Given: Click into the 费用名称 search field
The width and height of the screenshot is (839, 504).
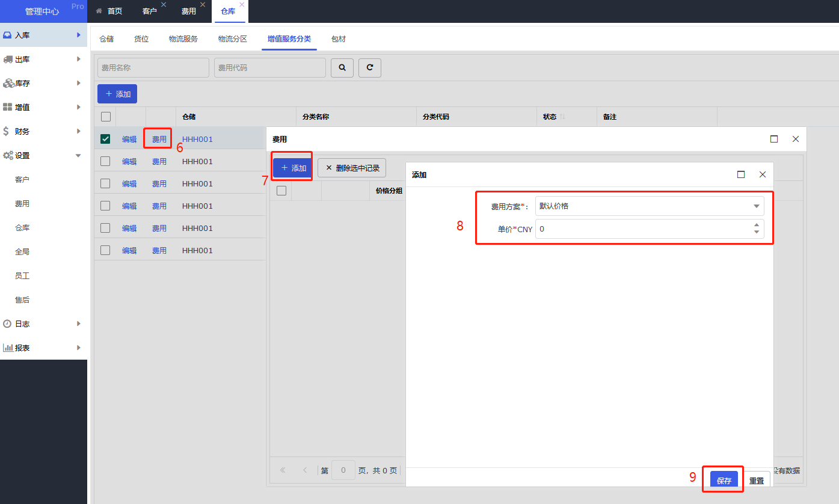Looking at the screenshot, I should tap(153, 68).
